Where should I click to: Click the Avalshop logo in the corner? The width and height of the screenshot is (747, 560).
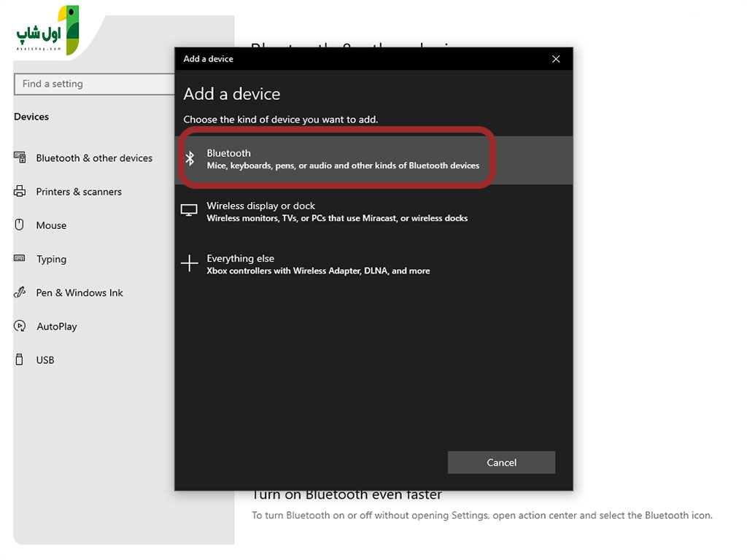47,31
